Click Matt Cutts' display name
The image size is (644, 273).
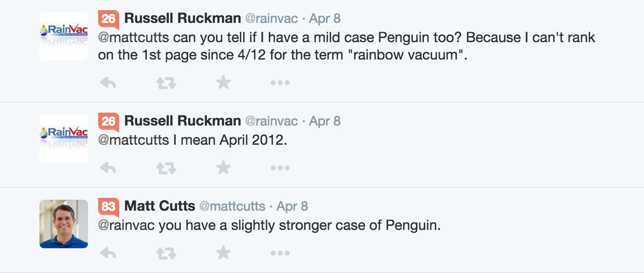coord(160,206)
